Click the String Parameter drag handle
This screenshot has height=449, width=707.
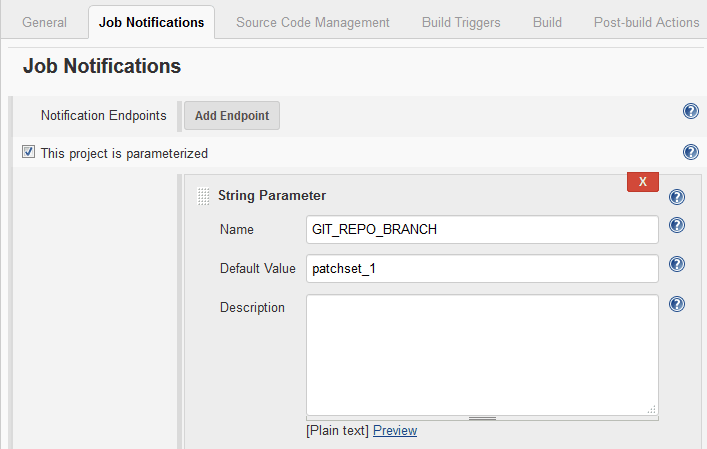click(204, 196)
